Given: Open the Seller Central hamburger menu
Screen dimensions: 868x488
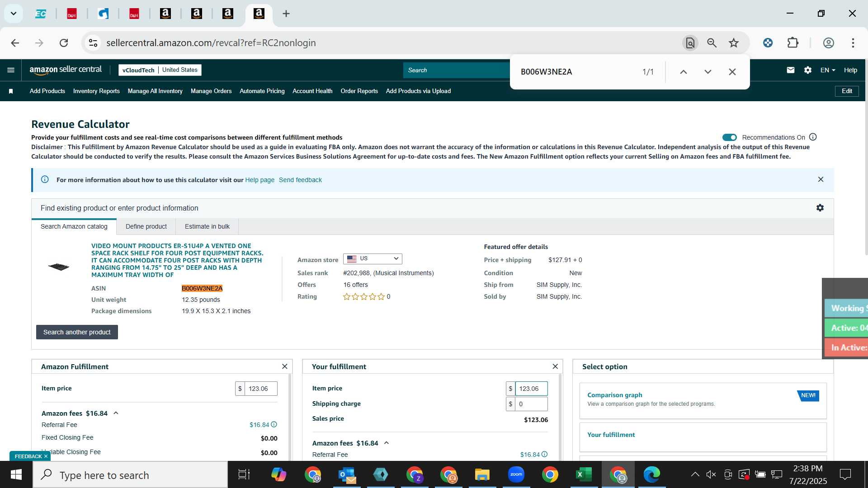Looking at the screenshot, I should coord(11,70).
